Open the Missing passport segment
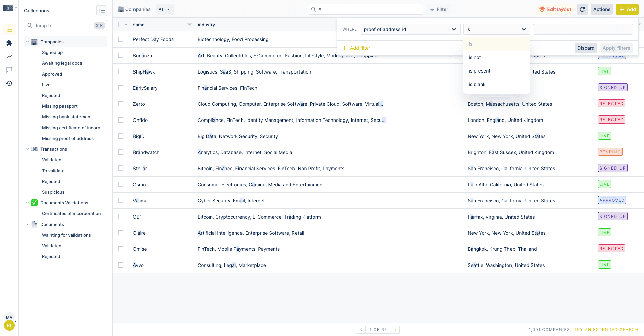Screen dimensions: 644x336 [60, 106]
